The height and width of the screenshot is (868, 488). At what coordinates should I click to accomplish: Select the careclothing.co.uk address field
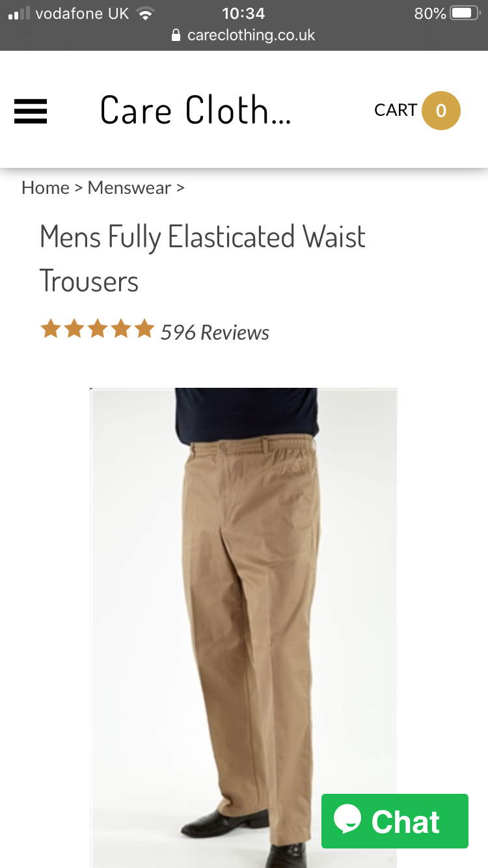click(244, 35)
